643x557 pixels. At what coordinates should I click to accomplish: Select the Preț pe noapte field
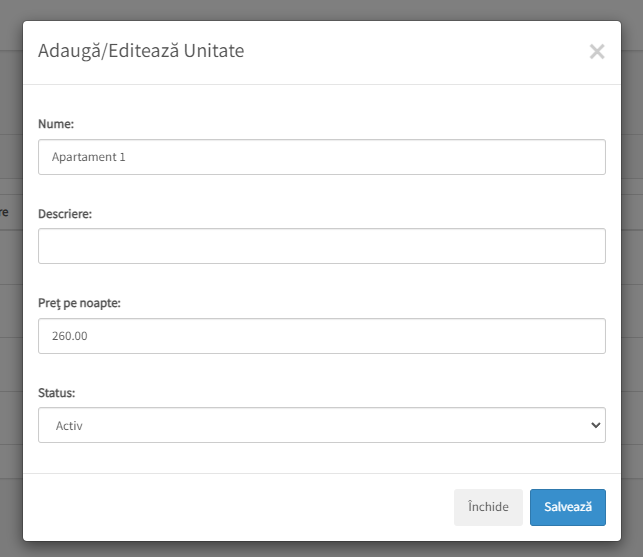point(322,336)
